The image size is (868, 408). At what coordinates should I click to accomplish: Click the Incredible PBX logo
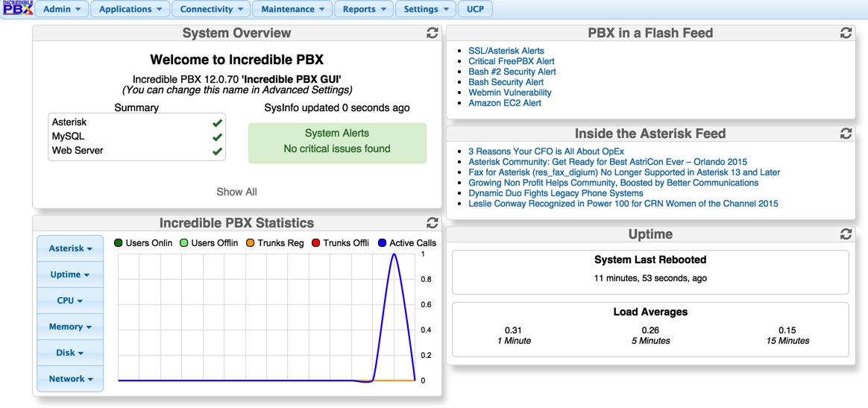[18, 8]
